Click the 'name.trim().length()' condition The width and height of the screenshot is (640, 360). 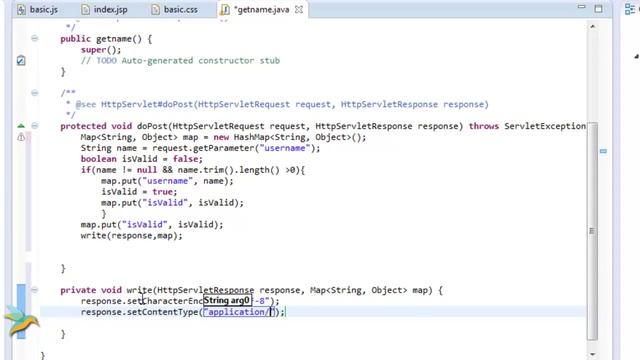tap(229, 170)
